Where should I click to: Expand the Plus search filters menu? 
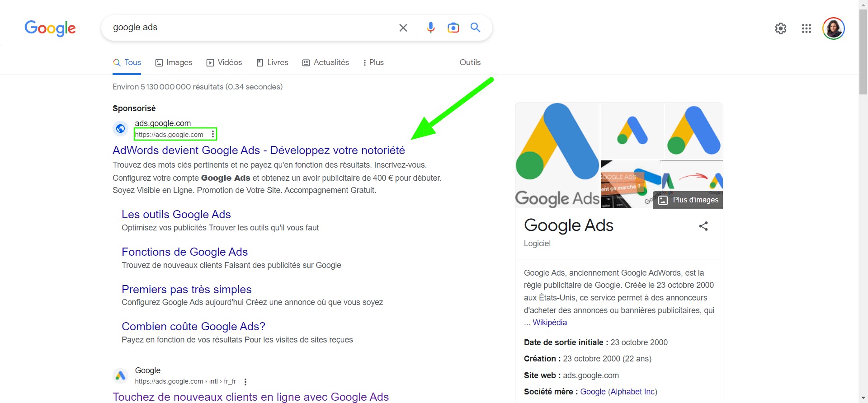[373, 63]
